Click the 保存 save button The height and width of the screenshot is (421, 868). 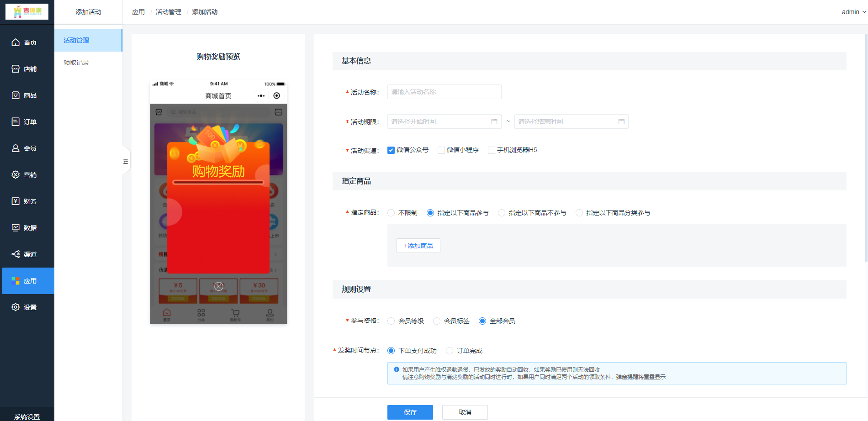tap(410, 412)
